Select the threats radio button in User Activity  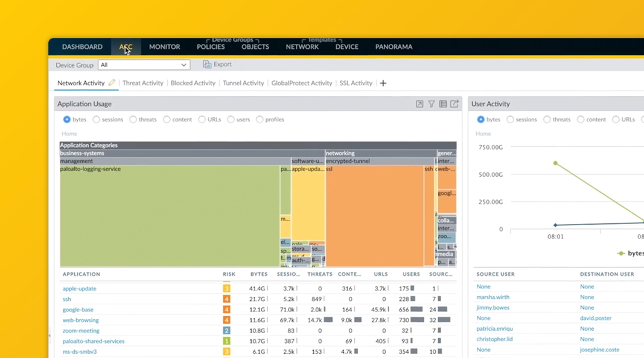tap(547, 119)
